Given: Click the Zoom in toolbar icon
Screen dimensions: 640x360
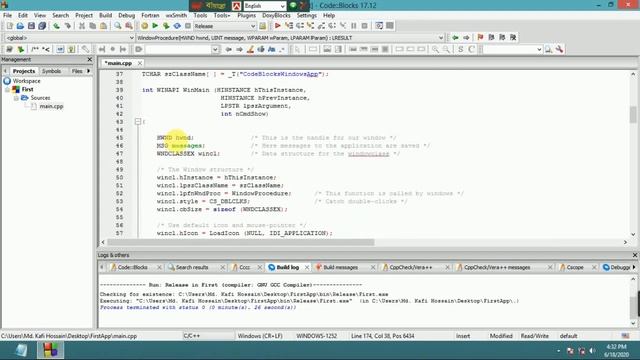Looking at the screenshot, I should tap(436, 49).
